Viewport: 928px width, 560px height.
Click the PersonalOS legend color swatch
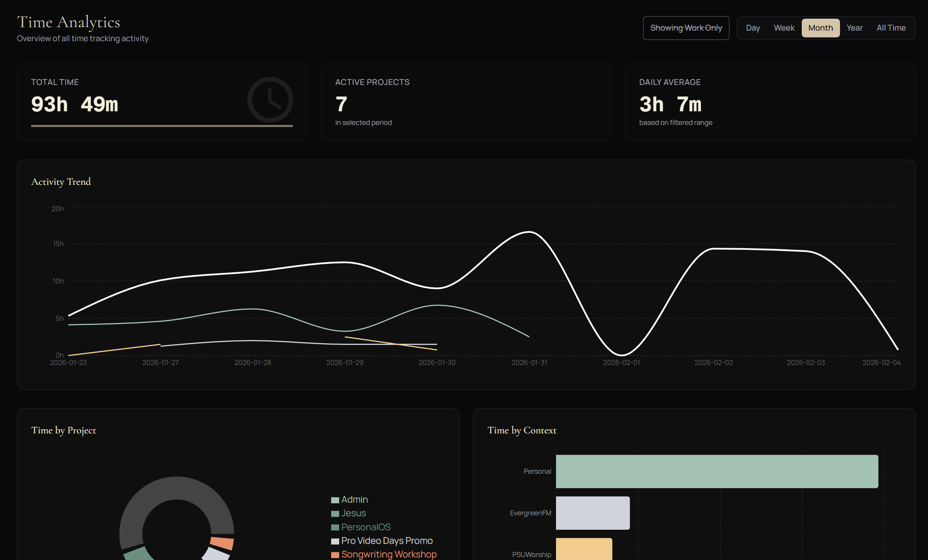coord(335,527)
